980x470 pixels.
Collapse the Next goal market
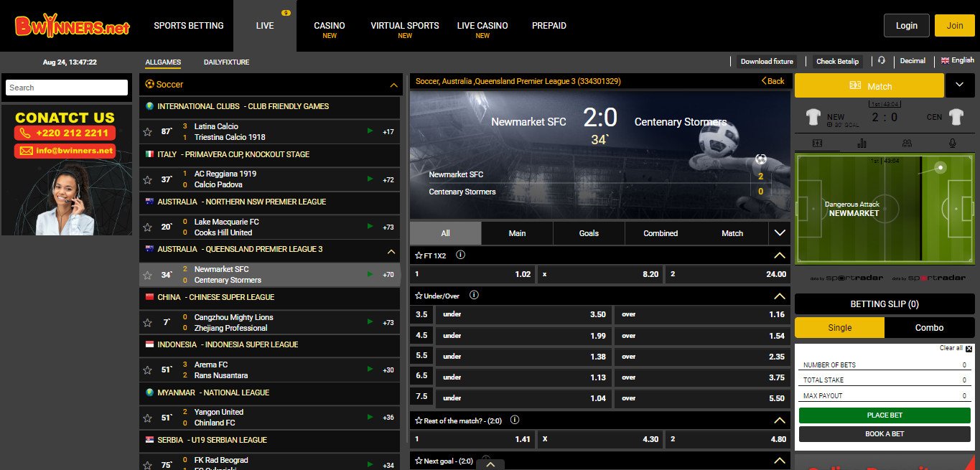tap(780, 461)
